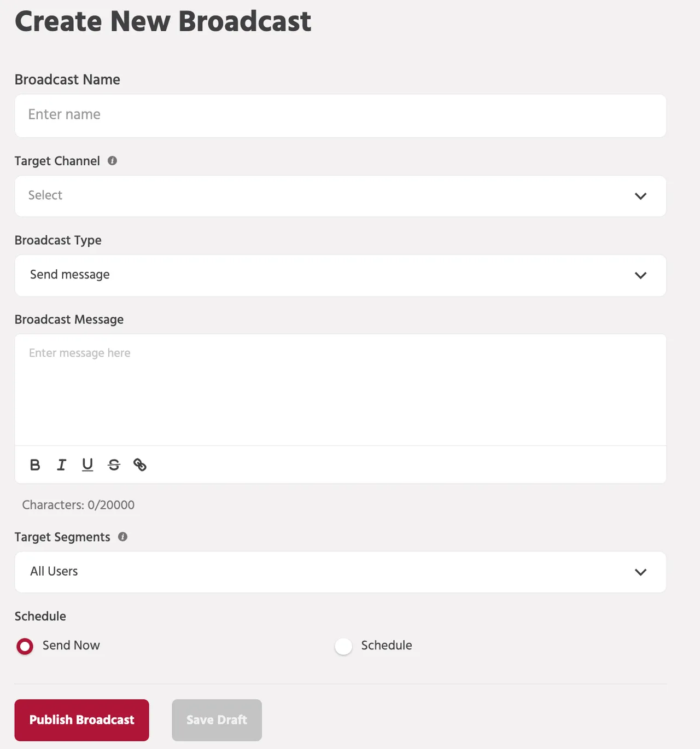Click the chevron on the Broadcast Type selector
Screen dimensions: 700x749
pyautogui.click(x=640, y=276)
